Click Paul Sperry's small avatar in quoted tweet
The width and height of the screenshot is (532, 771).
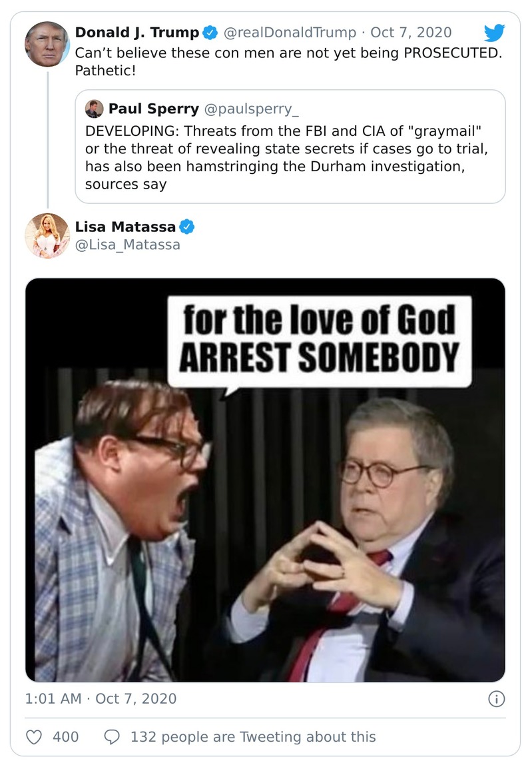coord(95,108)
